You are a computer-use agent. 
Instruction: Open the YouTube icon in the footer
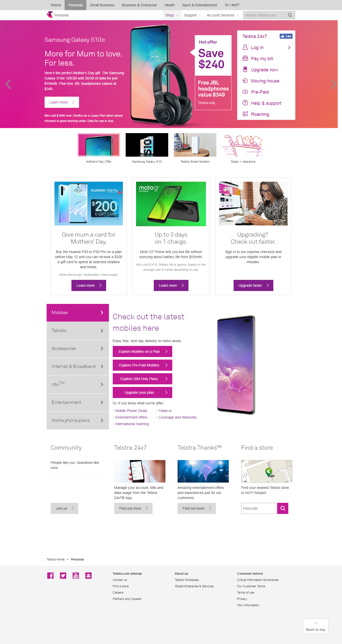point(76,576)
